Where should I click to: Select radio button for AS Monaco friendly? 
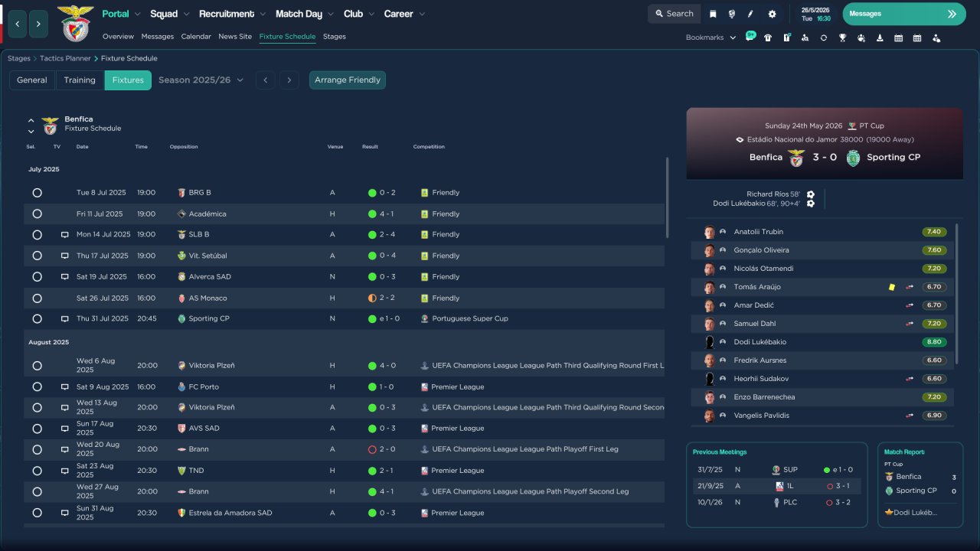click(x=37, y=298)
